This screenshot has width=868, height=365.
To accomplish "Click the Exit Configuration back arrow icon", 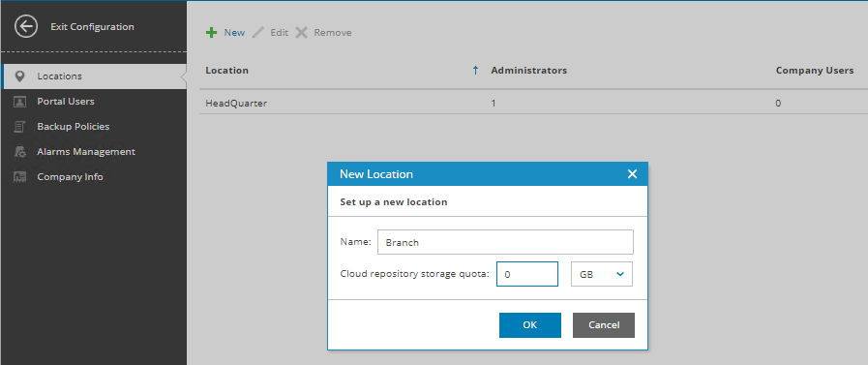I will (26, 26).
